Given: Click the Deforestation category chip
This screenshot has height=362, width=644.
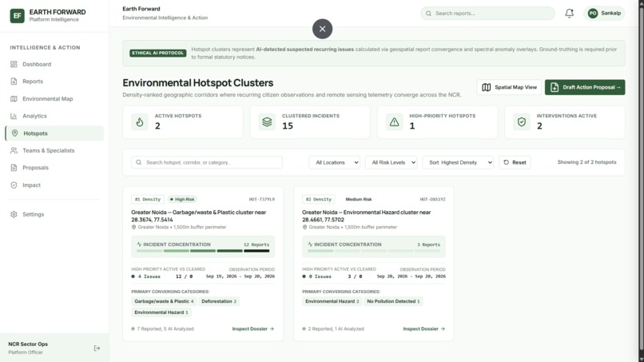Looking at the screenshot, I should pos(219,301).
